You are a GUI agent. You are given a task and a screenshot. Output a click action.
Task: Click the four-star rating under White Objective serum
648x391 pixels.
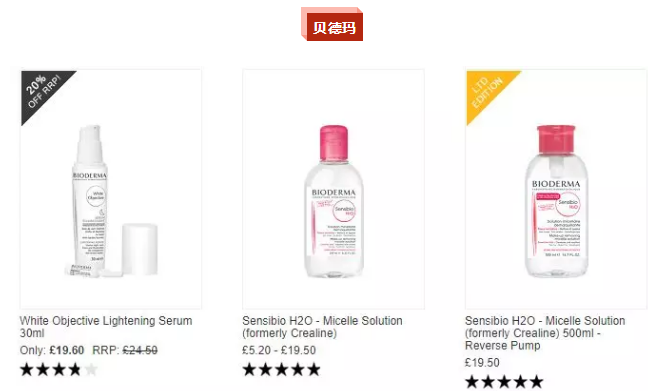coord(59,370)
